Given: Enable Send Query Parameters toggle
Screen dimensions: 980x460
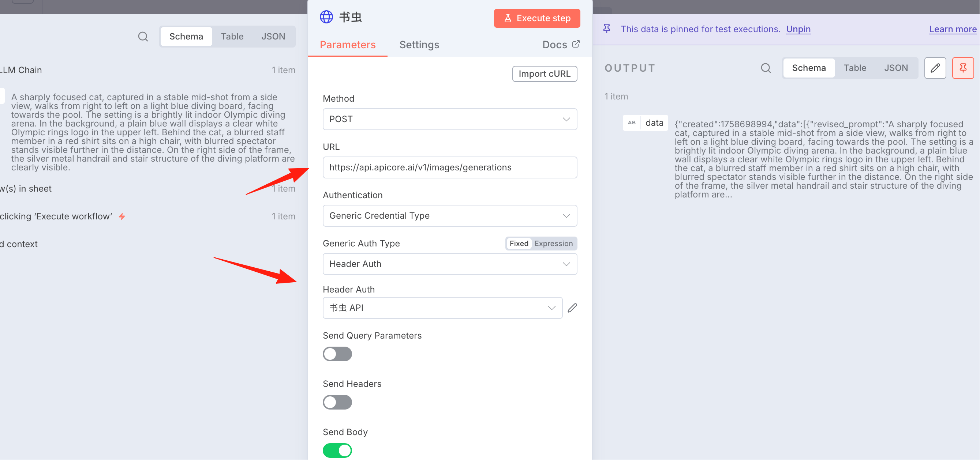Looking at the screenshot, I should pos(337,354).
